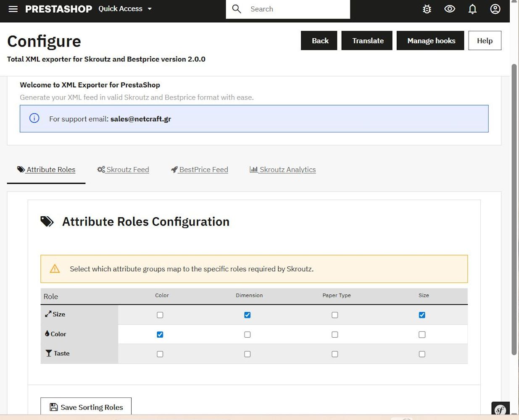The height and width of the screenshot is (420, 519).
Task: Check Color for the Taste role
Action: click(160, 354)
